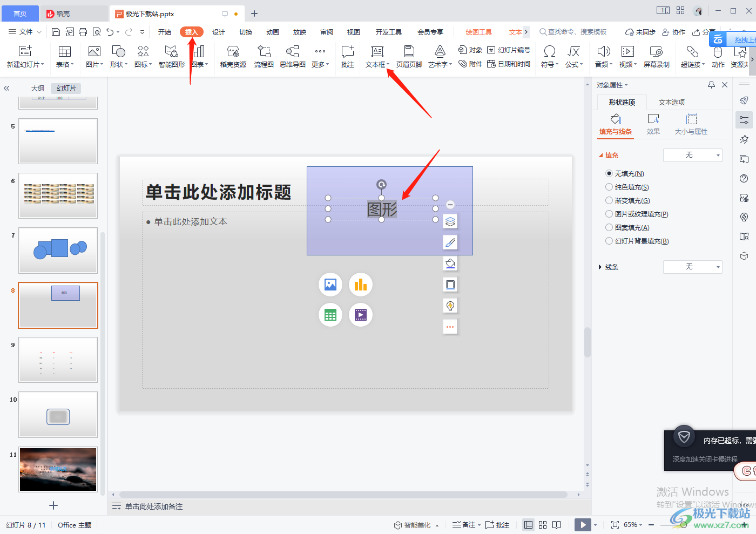This screenshot has height=534, width=756.
Task: Select slide 7 thumbnail with blue shapes
Action: pos(58,251)
